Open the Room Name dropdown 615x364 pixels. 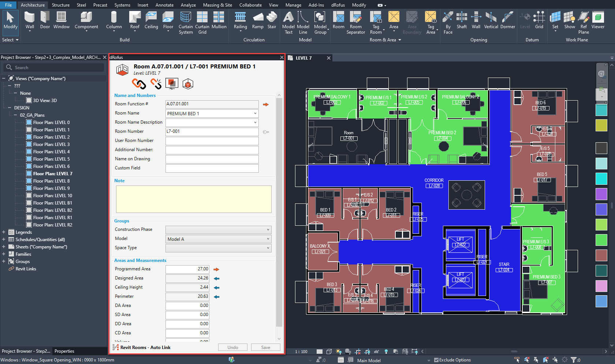pyautogui.click(x=255, y=114)
